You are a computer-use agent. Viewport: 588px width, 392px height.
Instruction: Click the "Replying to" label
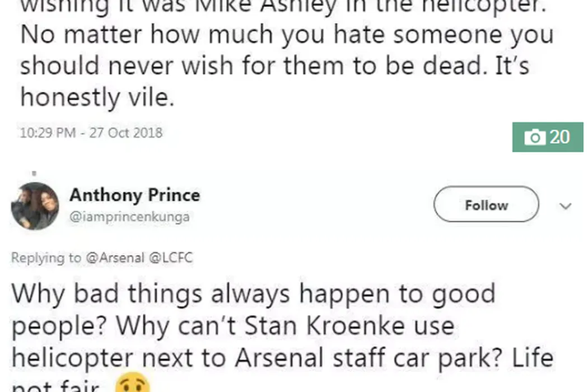pyautogui.click(x=46, y=258)
